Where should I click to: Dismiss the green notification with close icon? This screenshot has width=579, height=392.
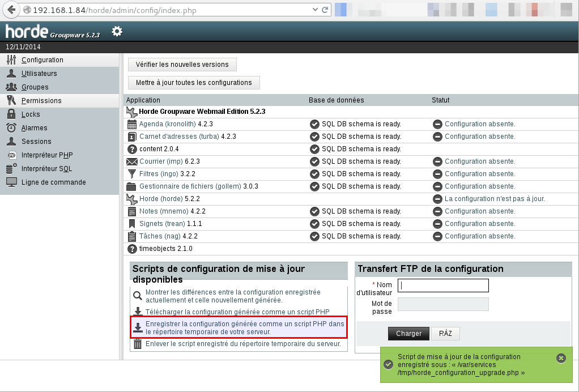(x=561, y=358)
